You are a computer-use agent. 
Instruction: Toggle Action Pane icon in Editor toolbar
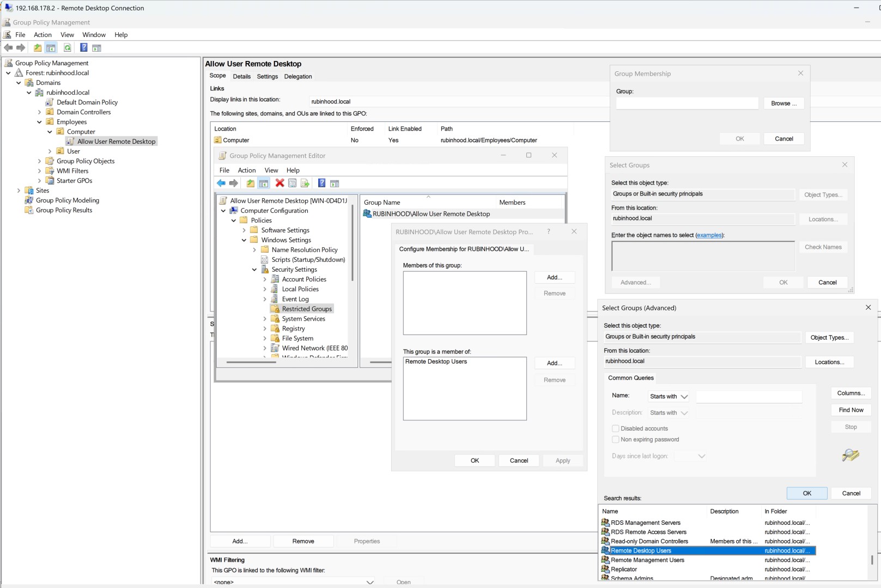pos(335,183)
